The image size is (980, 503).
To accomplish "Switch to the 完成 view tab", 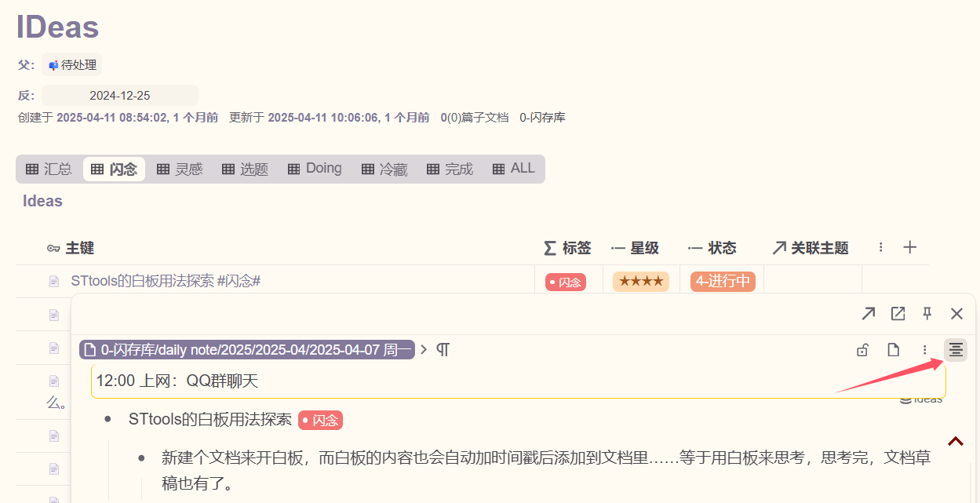I will [450, 169].
